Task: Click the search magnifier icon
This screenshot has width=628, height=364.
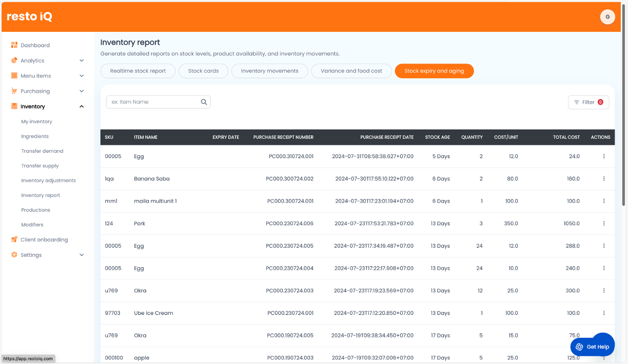Action: click(x=204, y=102)
